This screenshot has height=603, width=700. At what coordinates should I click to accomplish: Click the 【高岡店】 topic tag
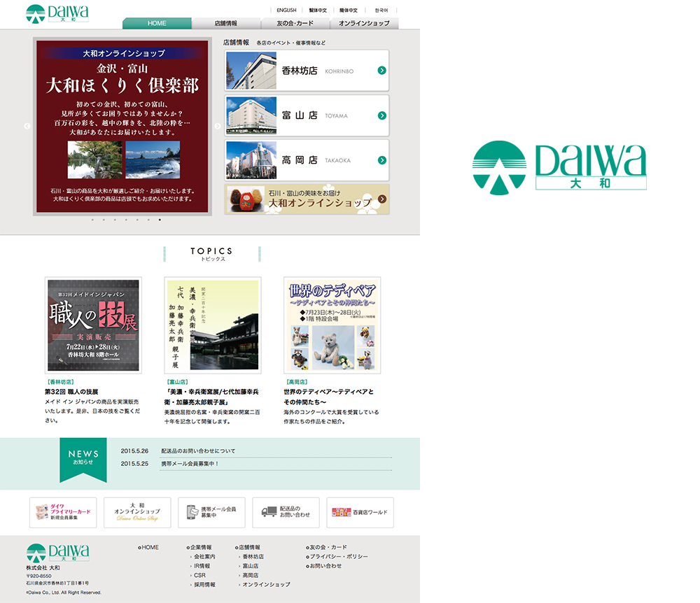(296, 382)
